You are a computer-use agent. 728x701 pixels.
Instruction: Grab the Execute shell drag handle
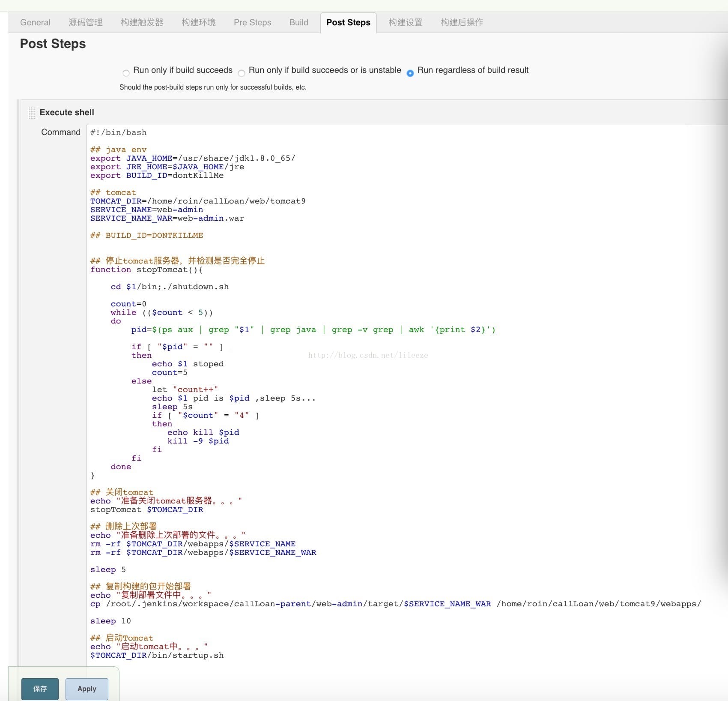point(32,113)
